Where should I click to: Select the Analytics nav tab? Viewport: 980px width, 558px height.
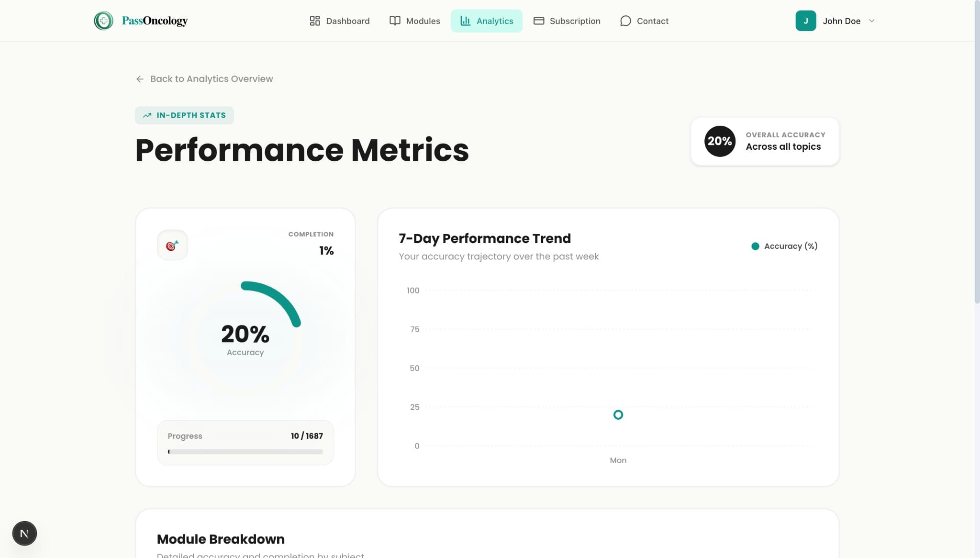(x=487, y=21)
